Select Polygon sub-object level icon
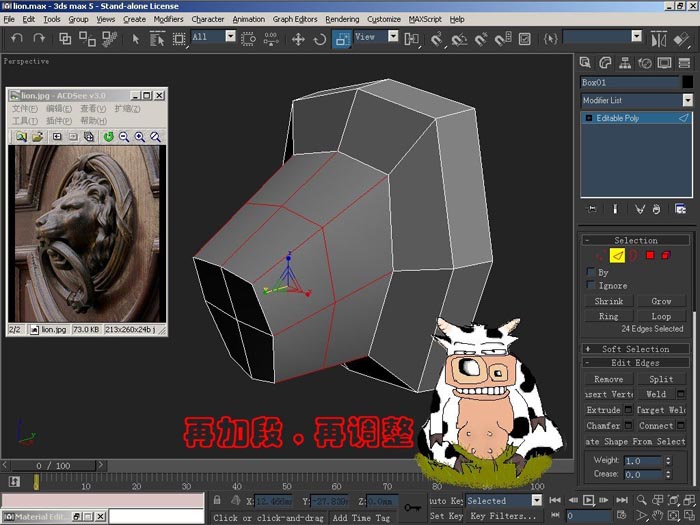 pos(650,255)
